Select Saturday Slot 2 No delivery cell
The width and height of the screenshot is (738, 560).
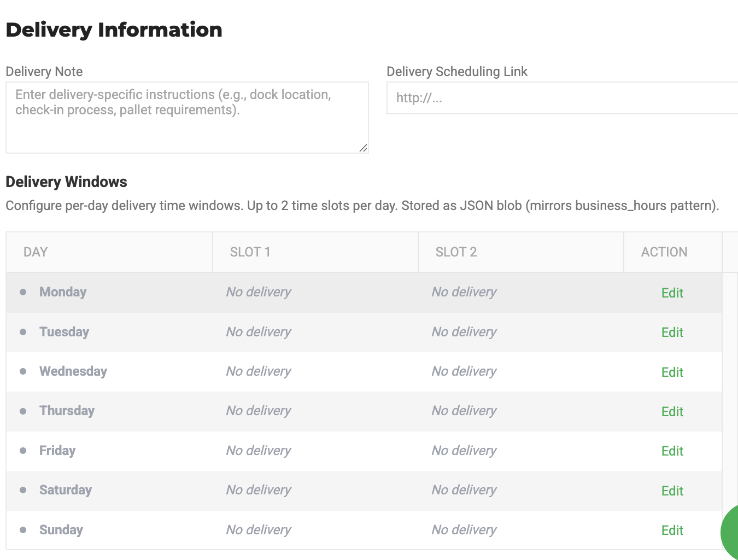click(464, 490)
